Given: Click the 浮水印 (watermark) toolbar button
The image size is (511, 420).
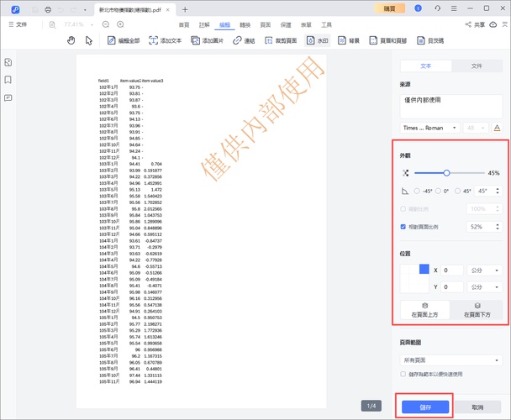Looking at the screenshot, I should coord(316,40).
